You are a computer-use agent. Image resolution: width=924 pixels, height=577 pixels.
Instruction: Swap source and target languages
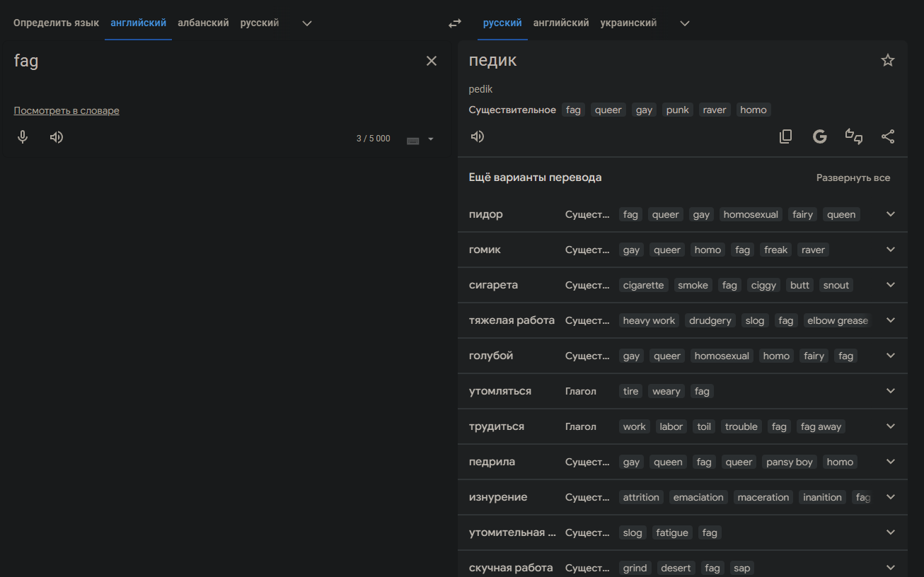(x=455, y=23)
